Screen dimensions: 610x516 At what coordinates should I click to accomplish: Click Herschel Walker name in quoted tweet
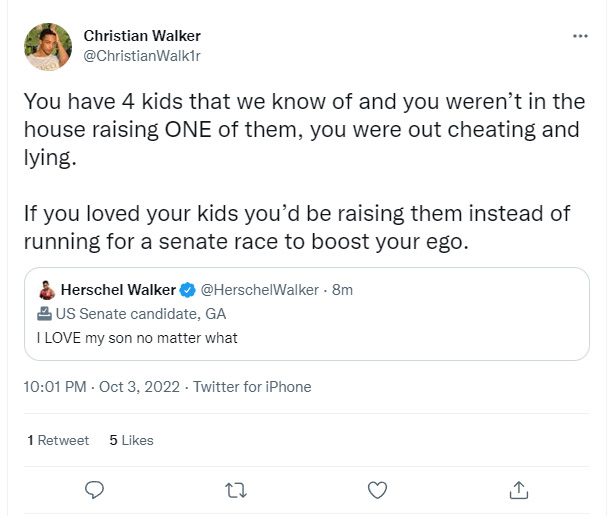[118, 291]
